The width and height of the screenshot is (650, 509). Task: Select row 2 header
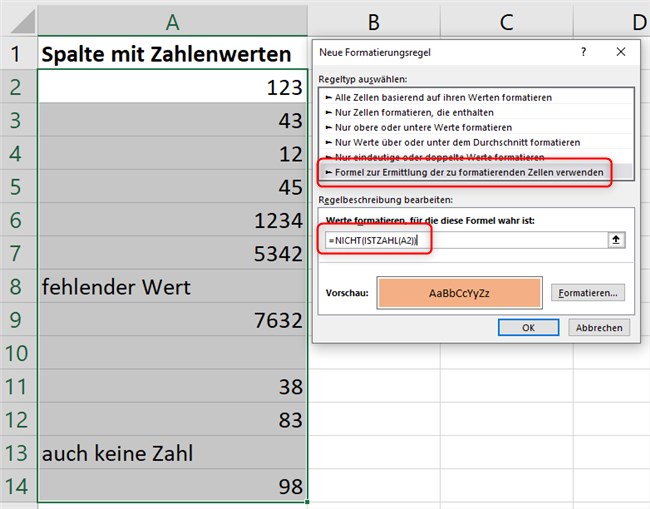click(18, 87)
